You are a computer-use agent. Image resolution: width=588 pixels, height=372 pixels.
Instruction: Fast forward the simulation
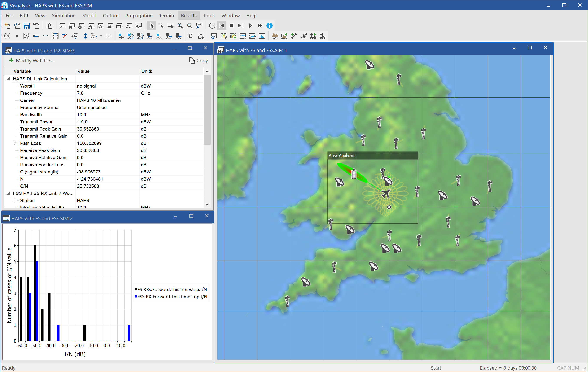tap(260, 26)
